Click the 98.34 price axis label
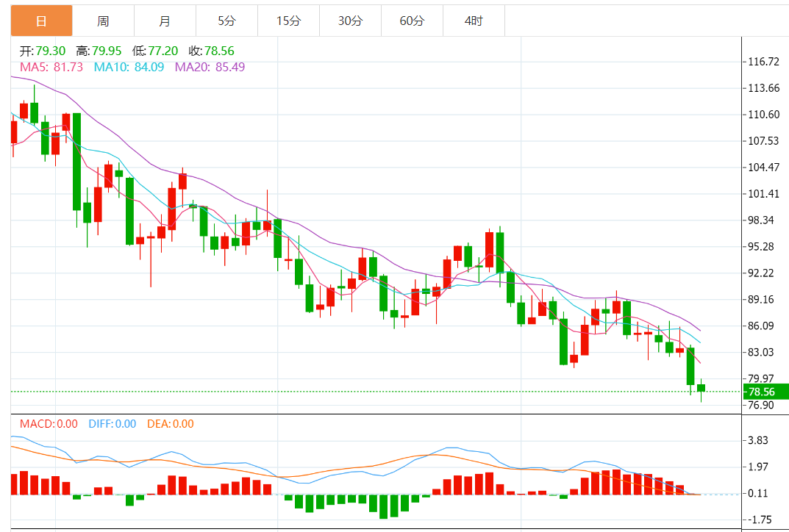The image size is (789, 532). [x=761, y=220]
